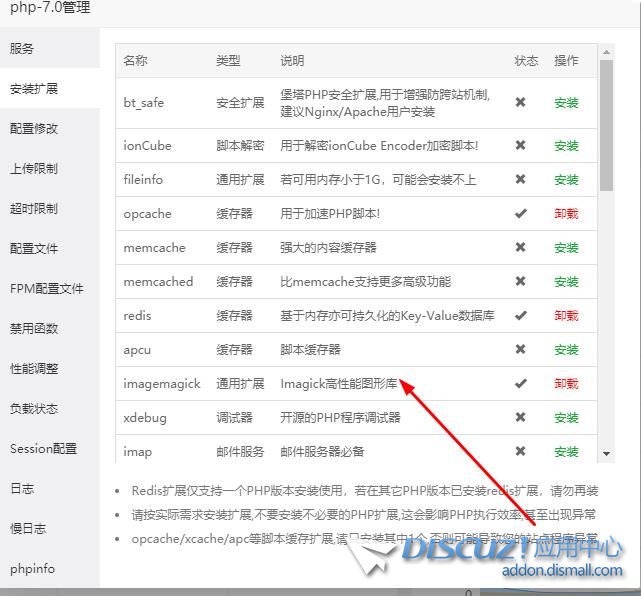Click the checkmark status icon for redis

click(x=520, y=316)
